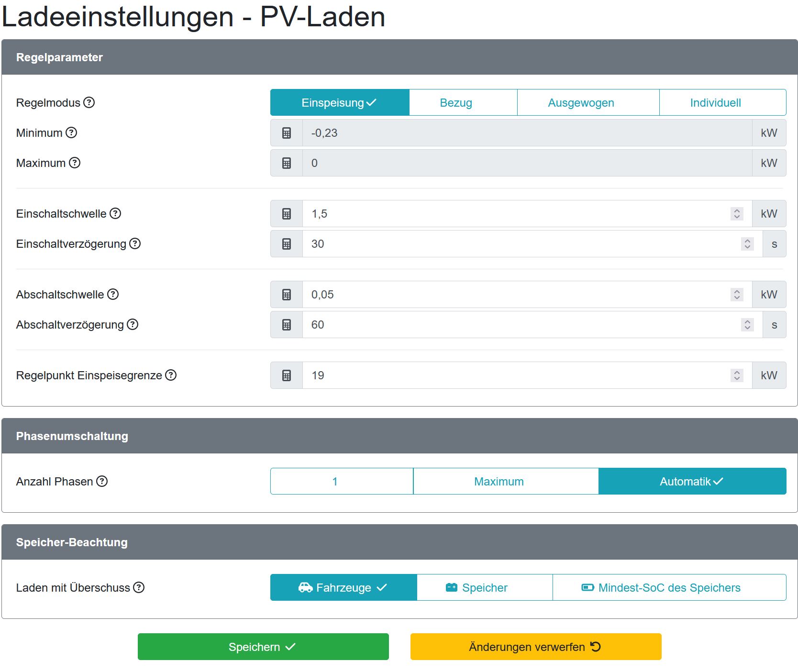The image size is (798, 672).
Task: Select Ausgewogen control mode
Action: tap(588, 102)
